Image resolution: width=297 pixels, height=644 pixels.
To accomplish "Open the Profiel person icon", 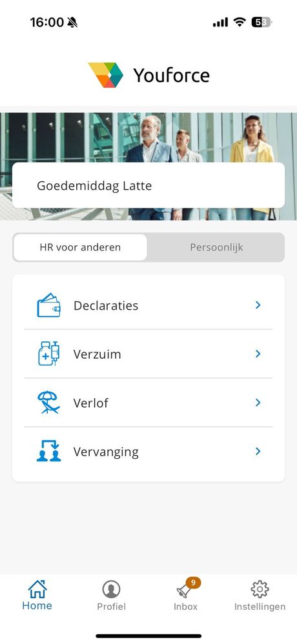I will click(111, 589).
